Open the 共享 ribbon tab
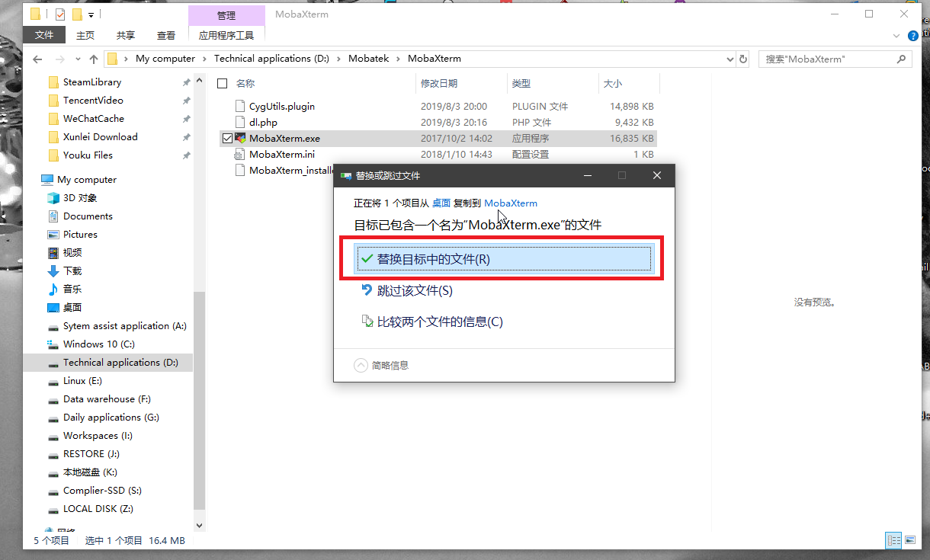The width and height of the screenshot is (930, 560). (126, 35)
